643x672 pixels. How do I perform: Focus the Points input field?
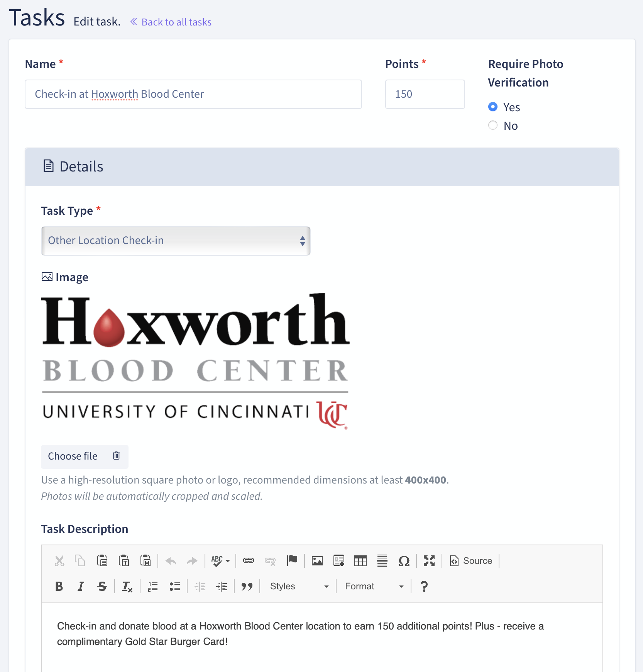pyautogui.click(x=425, y=94)
